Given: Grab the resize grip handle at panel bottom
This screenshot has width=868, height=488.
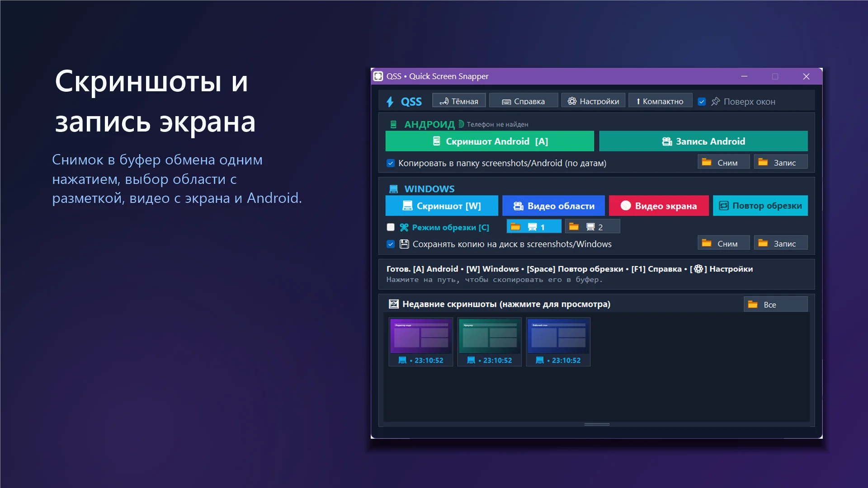Looking at the screenshot, I should click(597, 424).
